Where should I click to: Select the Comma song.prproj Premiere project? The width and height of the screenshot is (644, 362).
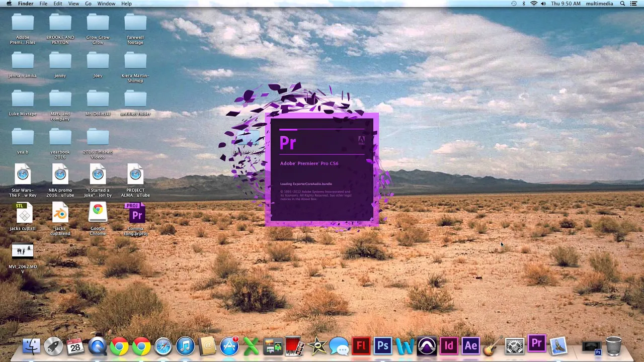(x=135, y=220)
